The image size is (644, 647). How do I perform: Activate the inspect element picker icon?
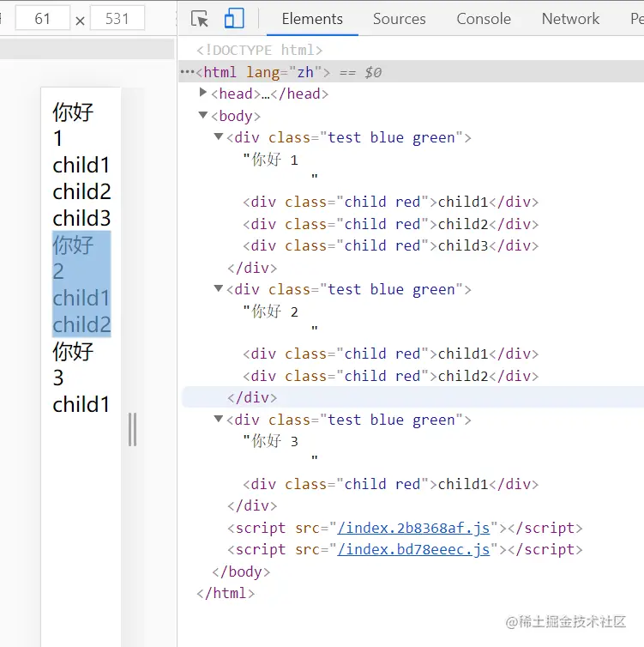[x=200, y=19]
